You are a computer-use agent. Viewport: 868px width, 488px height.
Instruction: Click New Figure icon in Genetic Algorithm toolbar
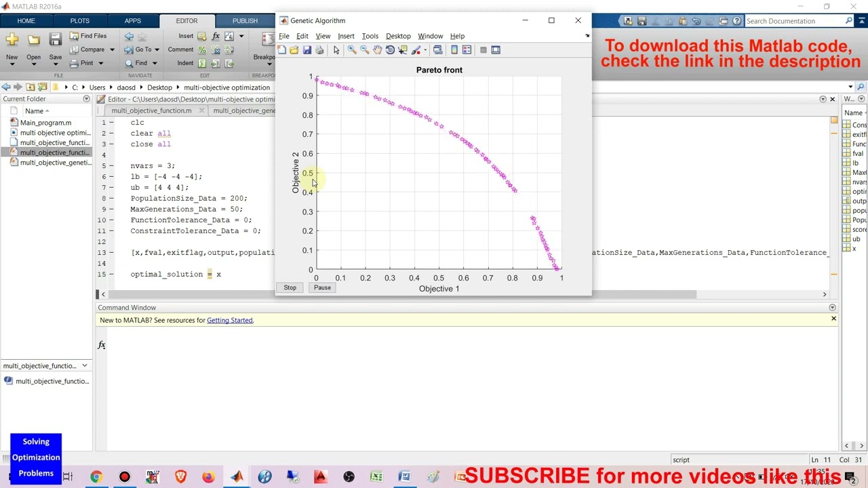click(x=281, y=49)
